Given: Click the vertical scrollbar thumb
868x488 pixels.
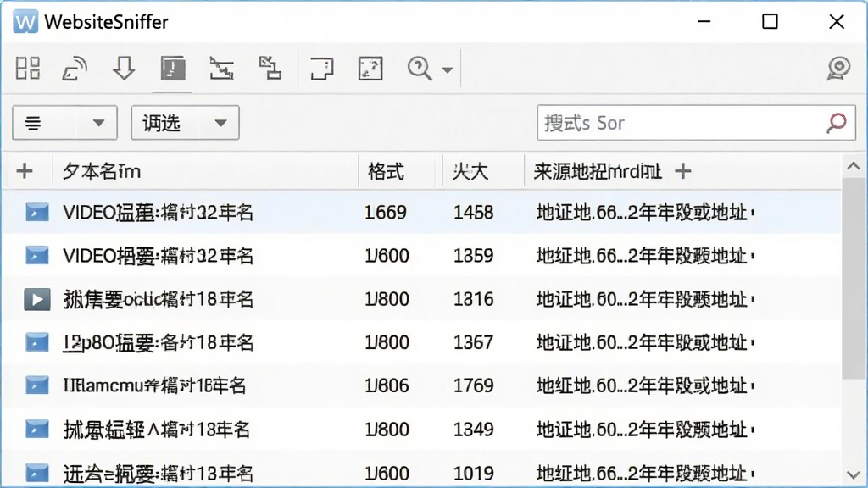Looking at the screenshot, I should tap(854, 278).
